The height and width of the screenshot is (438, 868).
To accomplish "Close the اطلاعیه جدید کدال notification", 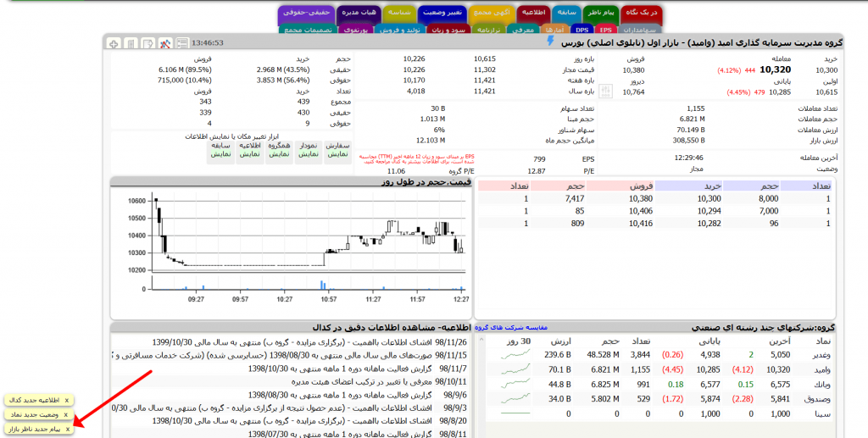I will (x=66, y=401).
